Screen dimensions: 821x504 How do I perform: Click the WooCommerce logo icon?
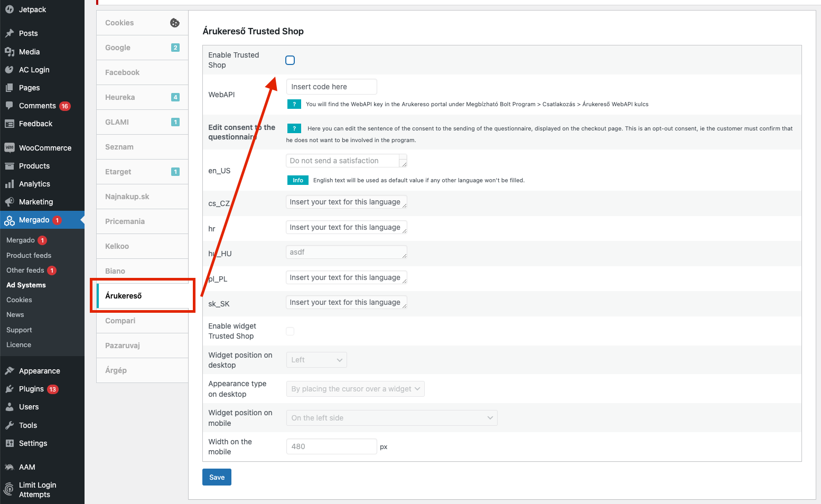coord(10,148)
